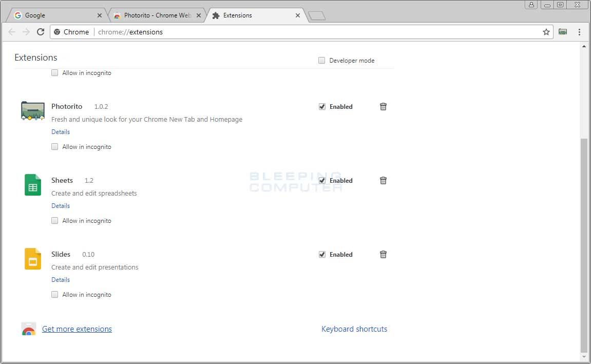The image size is (591, 364).
Task: Click the Extensions page heading
Action: click(36, 58)
